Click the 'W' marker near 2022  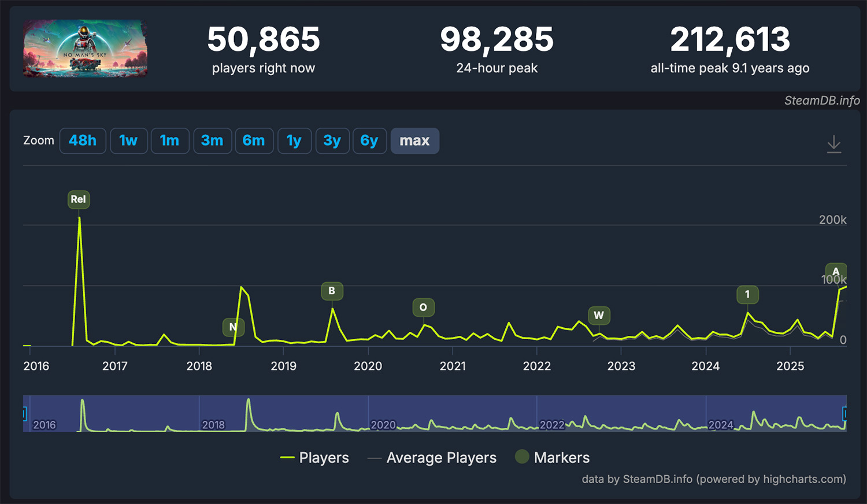pyautogui.click(x=599, y=316)
